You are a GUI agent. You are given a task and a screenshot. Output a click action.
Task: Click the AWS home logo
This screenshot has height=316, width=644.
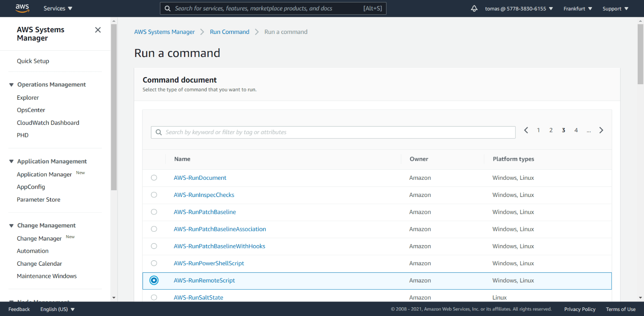point(22,8)
